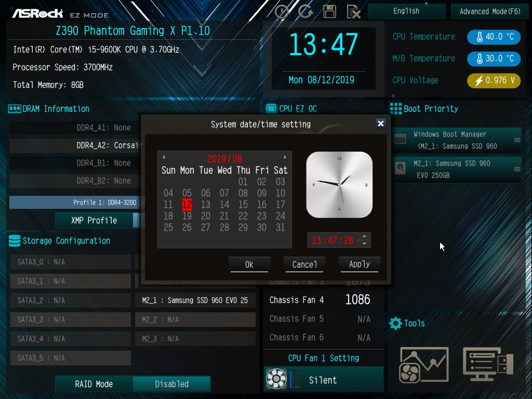Image resolution: width=532 pixels, height=399 pixels.
Task: Click the date Mon 08/12/2019
Action: click(x=321, y=80)
